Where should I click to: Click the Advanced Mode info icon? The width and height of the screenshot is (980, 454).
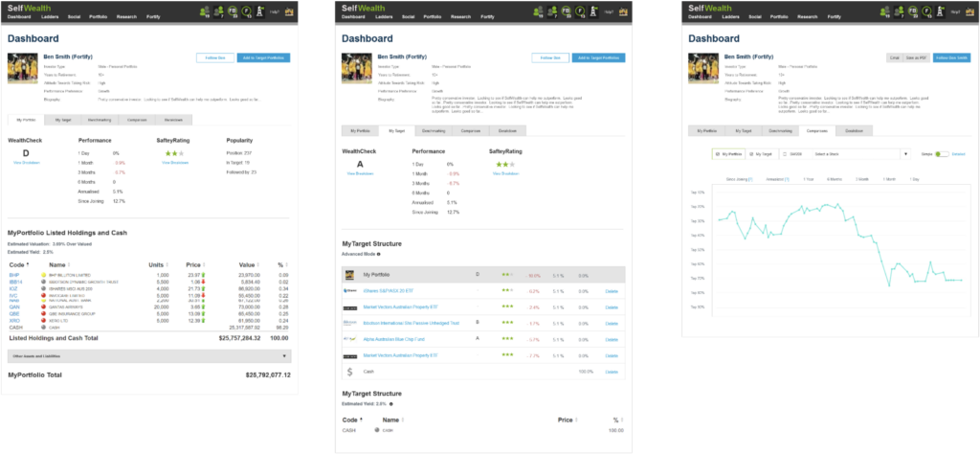[x=379, y=254]
